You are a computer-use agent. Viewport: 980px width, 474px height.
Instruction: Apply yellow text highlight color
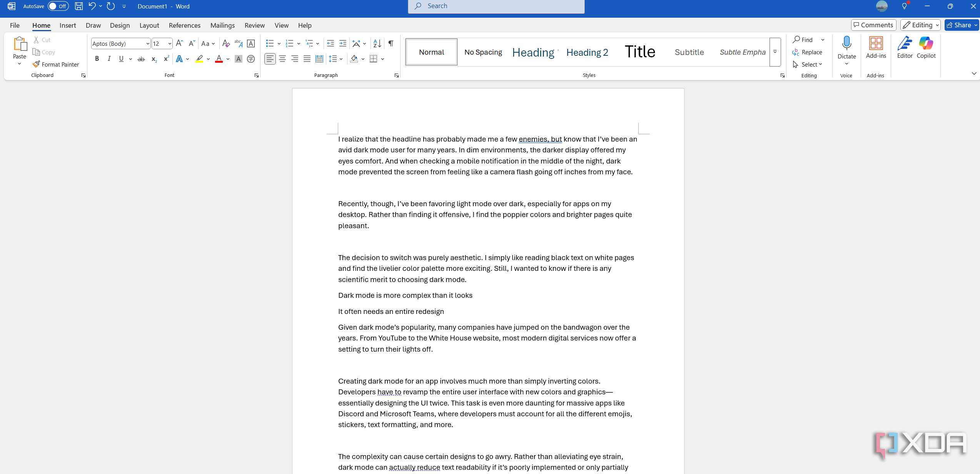click(199, 59)
